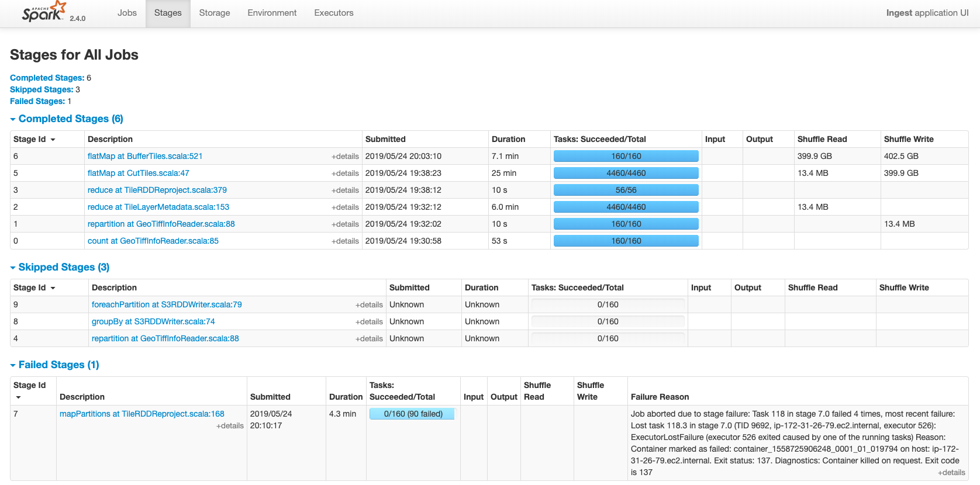Viewport: 980px width, 485px height.
Task: Click the Spark version 2.4.0 label
Action: coord(78,19)
